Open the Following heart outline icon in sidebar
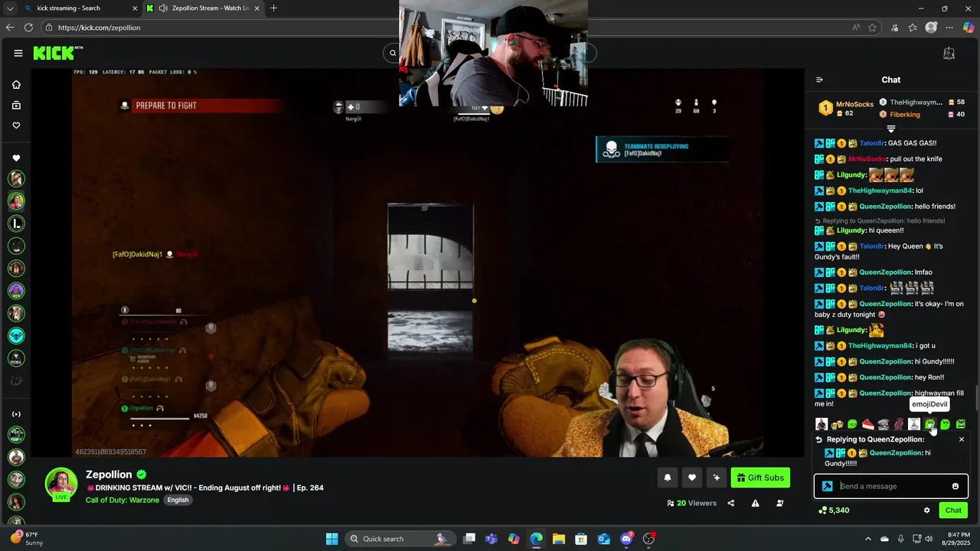The width and height of the screenshot is (980, 551). (16, 126)
